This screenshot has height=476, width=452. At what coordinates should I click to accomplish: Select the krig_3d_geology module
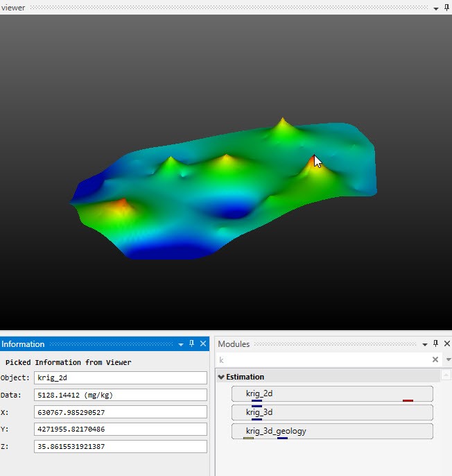pos(331,431)
